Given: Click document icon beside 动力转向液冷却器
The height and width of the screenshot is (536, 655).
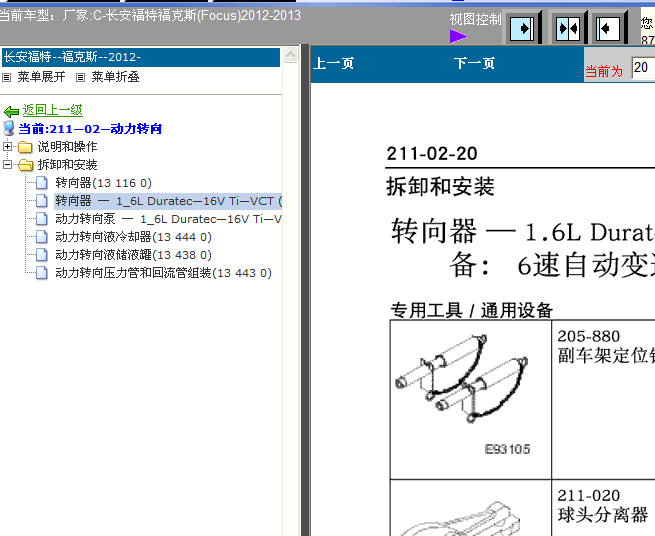Looking at the screenshot, I should 41,237.
